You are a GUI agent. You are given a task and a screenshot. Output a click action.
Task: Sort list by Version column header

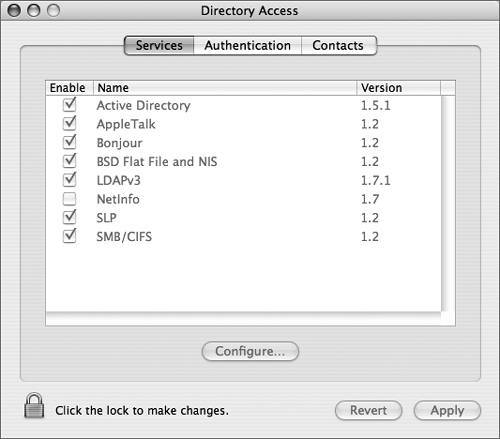pos(399,88)
